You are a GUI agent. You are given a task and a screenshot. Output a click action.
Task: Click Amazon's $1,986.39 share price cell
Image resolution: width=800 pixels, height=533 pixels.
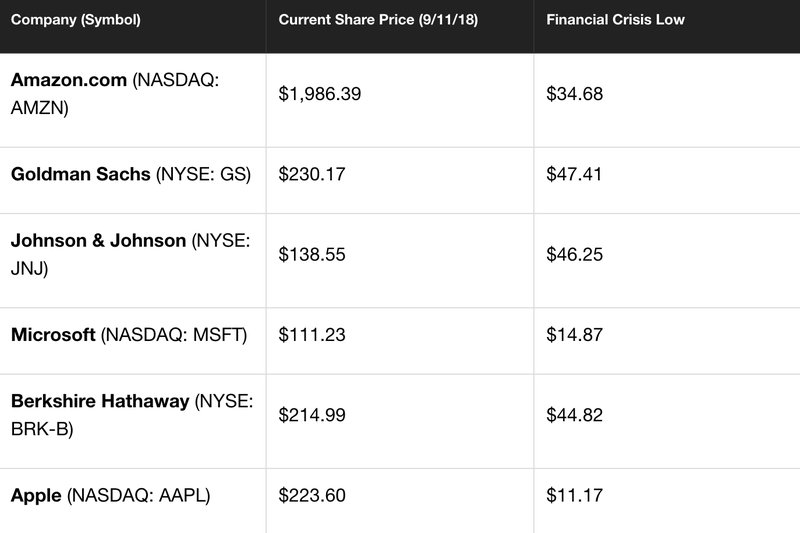(320, 94)
